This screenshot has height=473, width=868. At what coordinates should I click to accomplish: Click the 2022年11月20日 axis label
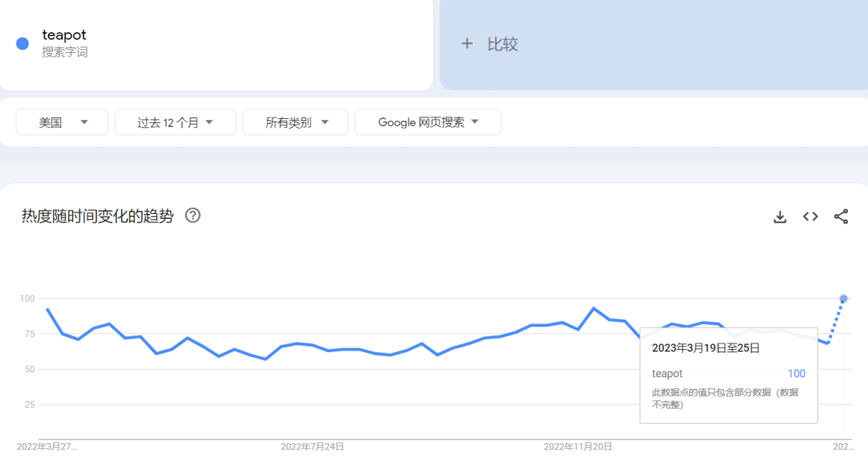click(578, 446)
